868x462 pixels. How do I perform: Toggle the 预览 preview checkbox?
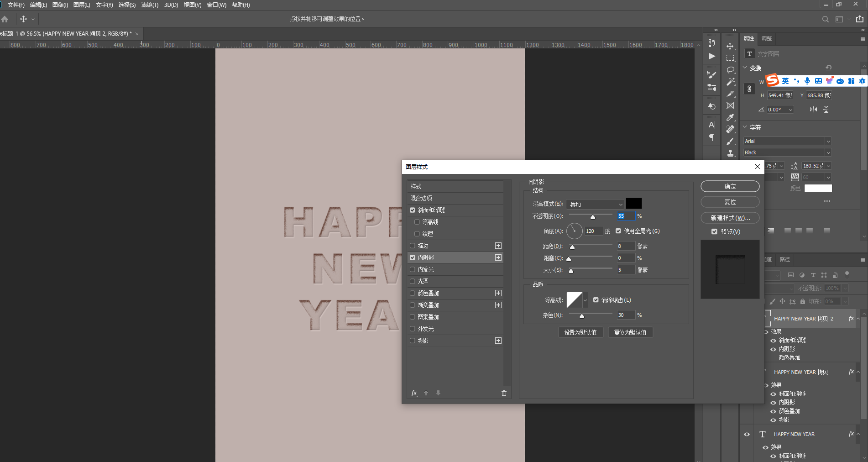tap(714, 231)
